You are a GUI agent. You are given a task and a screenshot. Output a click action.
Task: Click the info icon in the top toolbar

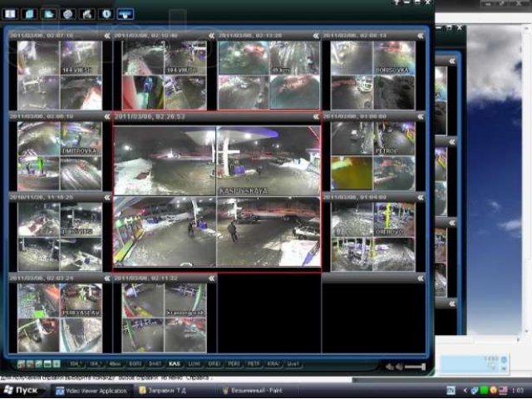click(x=105, y=14)
